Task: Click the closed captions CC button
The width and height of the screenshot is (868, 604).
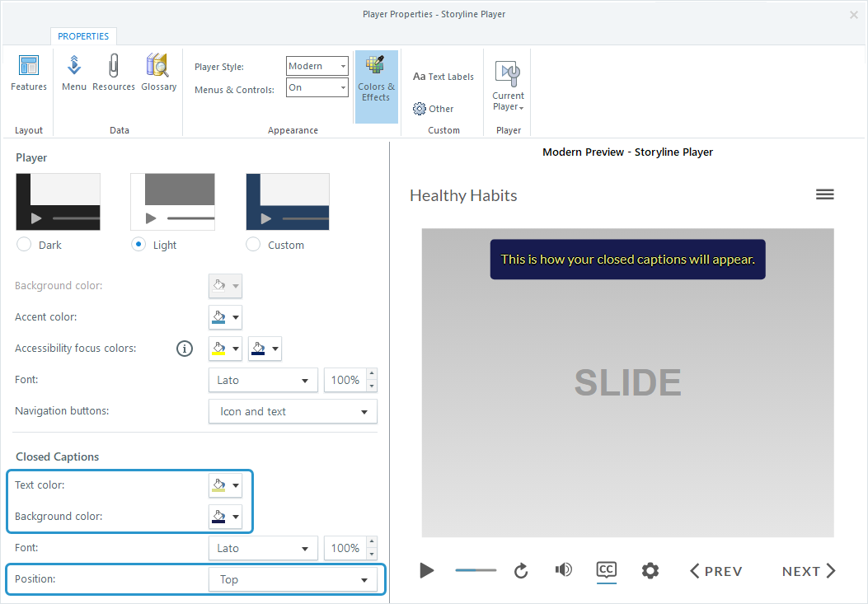Action: coord(606,570)
